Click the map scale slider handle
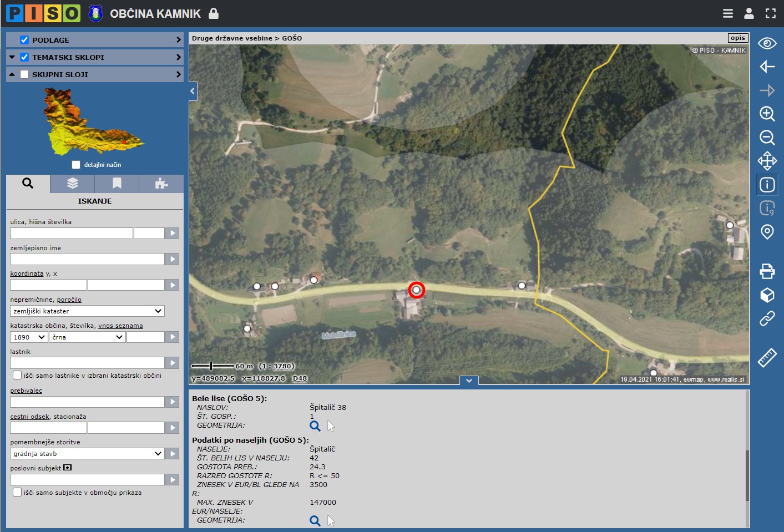The height and width of the screenshot is (532, 784). 211,366
